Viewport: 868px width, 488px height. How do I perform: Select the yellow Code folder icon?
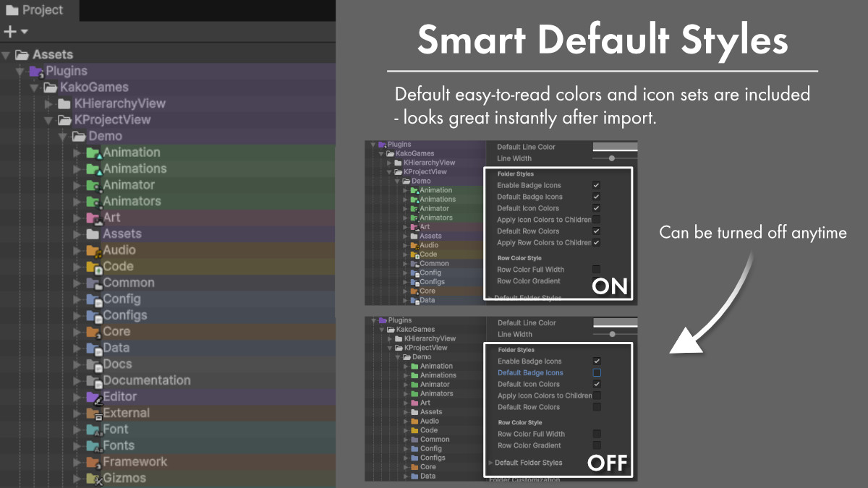[93, 267]
